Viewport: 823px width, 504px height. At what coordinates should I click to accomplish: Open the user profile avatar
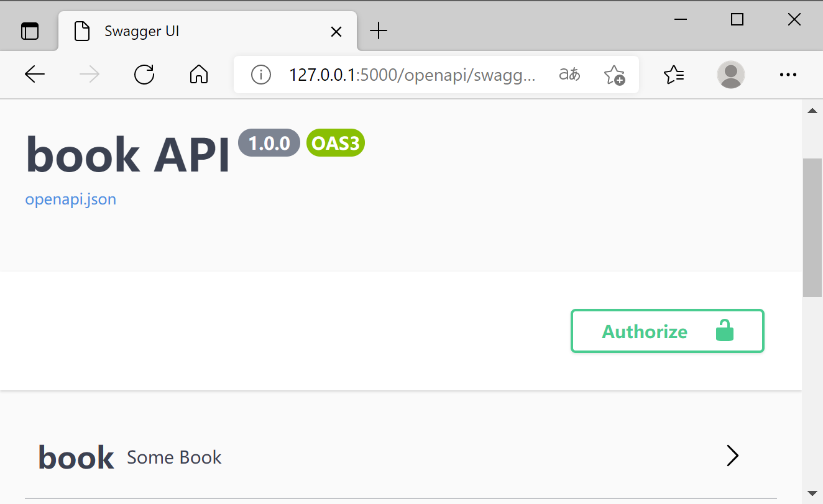click(730, 75)
